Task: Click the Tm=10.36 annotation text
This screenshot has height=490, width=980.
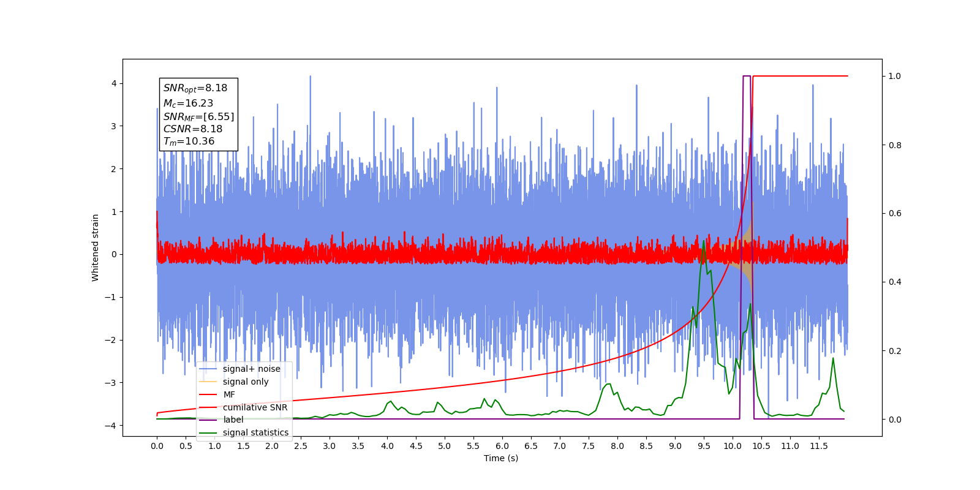Action: 189,141
